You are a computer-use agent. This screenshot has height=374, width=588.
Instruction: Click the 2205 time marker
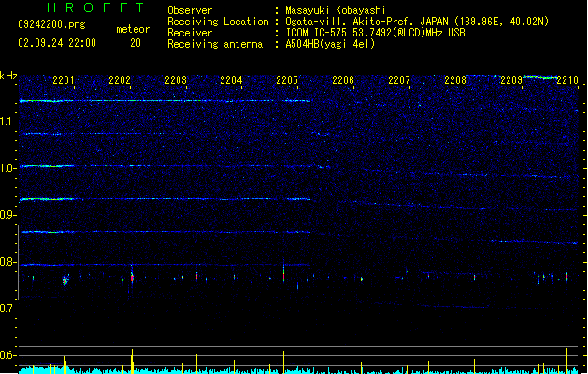coord(287,80)
